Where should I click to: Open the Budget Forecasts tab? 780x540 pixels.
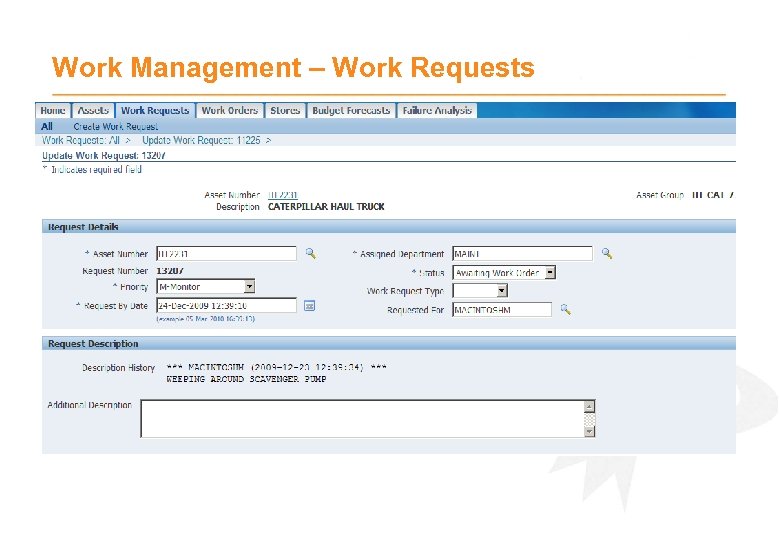(x=351, y=110)
